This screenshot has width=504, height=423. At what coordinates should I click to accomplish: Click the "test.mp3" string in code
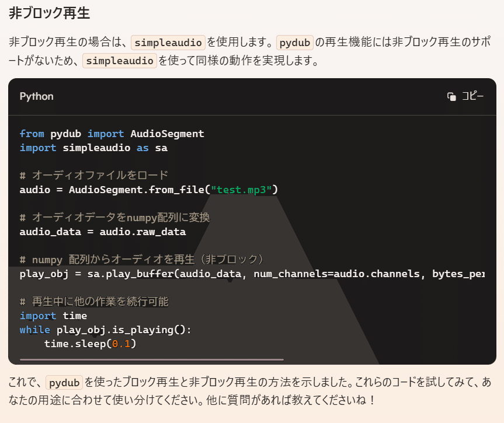pos(241,190)
